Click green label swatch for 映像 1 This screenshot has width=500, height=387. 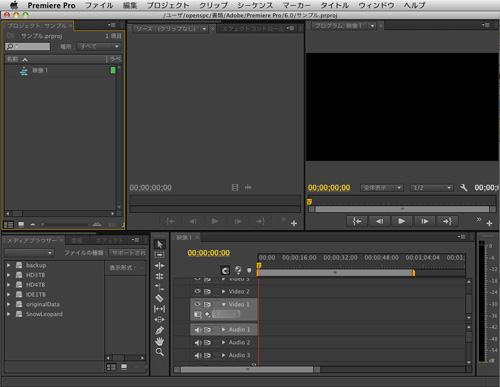point(113,70)
